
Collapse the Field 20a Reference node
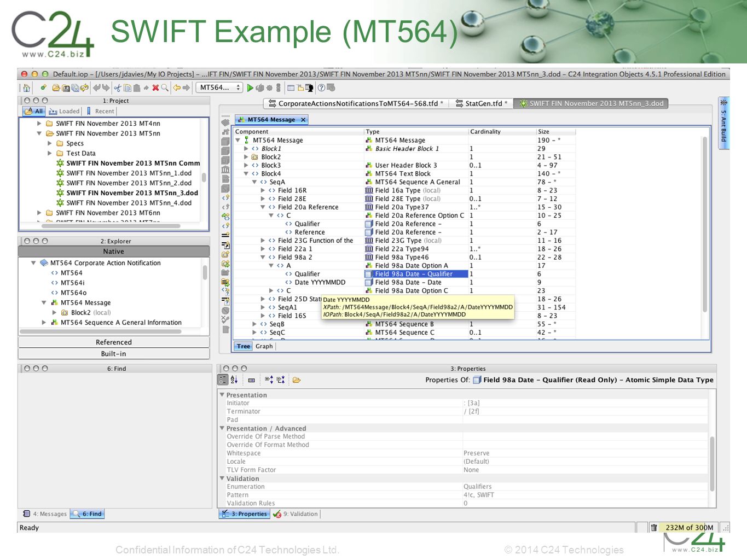coord(263,207)
